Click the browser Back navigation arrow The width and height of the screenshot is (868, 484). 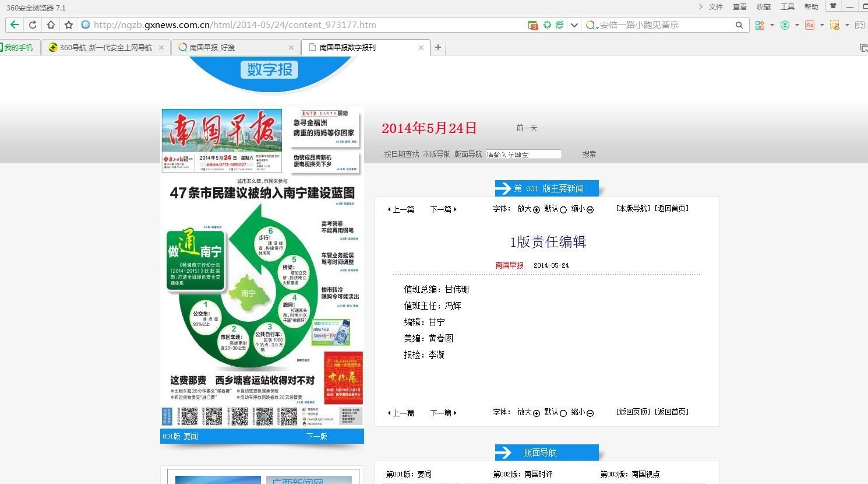(15, 24)
